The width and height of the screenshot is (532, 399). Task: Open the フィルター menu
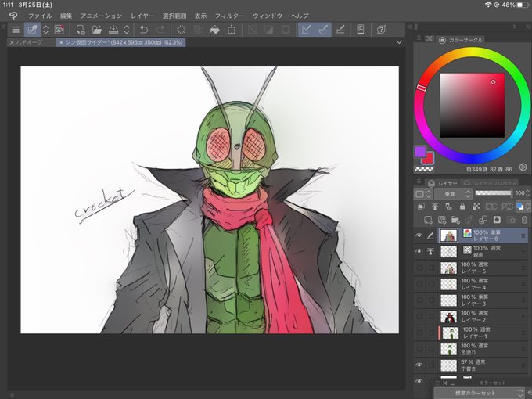229,16
